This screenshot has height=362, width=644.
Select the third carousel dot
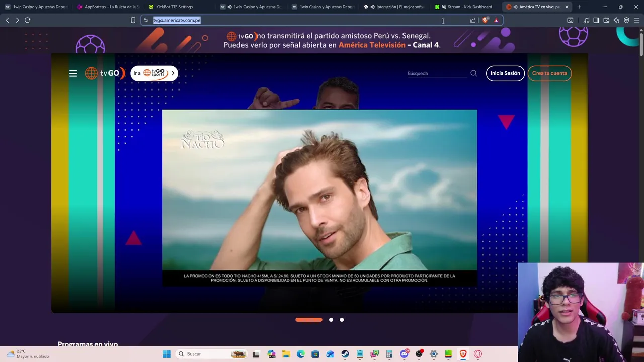click(x=342, y=320)
